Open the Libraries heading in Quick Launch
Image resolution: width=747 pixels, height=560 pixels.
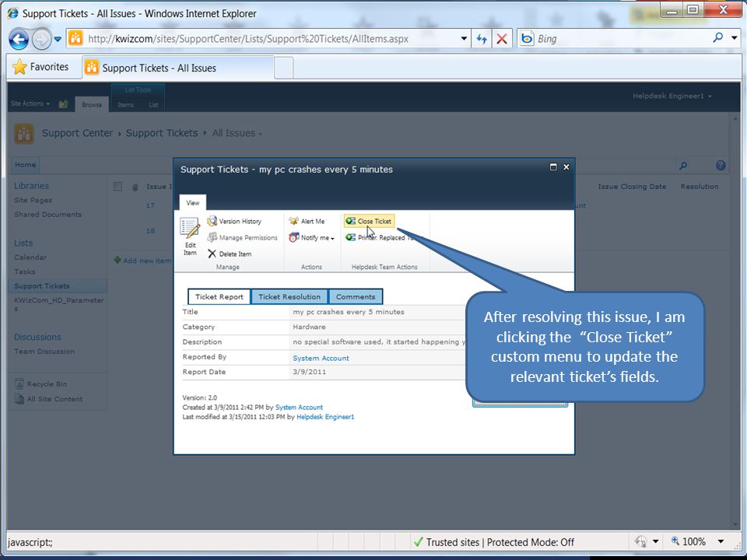point(31,186)
